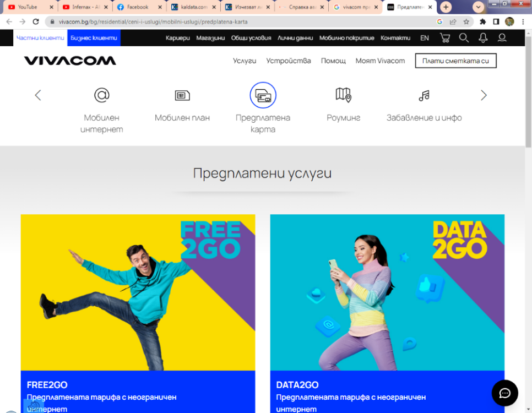Show previous services with the left chevron
532x413 pixels.
37,95
